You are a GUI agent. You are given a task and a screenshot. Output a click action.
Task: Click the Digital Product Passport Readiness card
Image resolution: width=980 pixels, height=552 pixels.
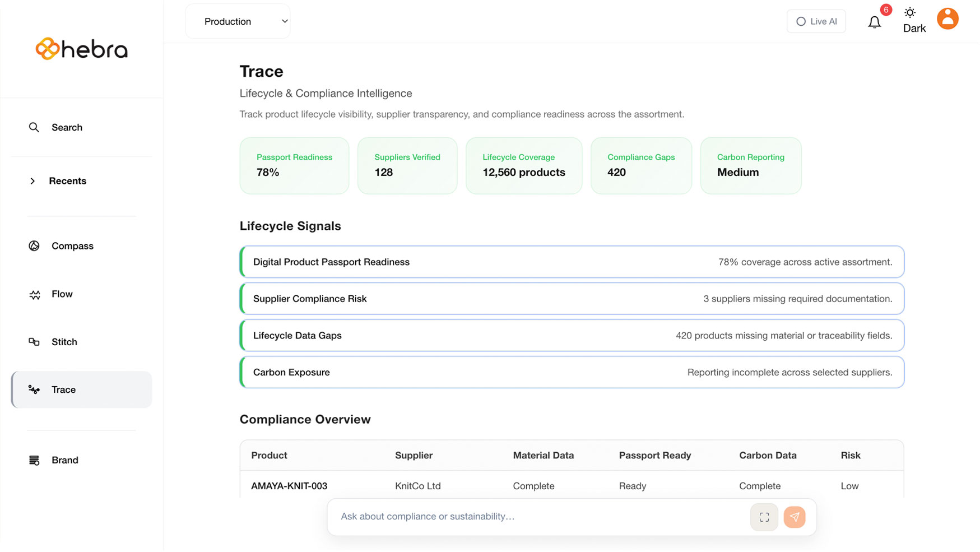pyautogui.click(x=572, y=262)
